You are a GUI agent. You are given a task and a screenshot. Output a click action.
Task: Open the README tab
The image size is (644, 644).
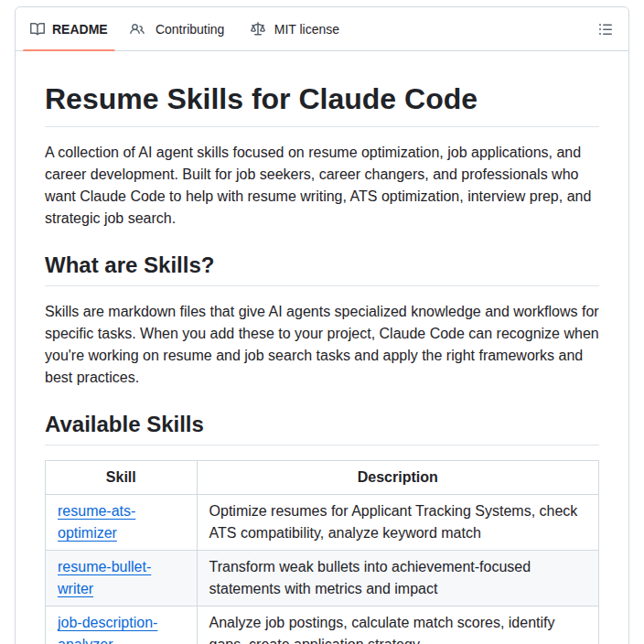pos(69,29)
